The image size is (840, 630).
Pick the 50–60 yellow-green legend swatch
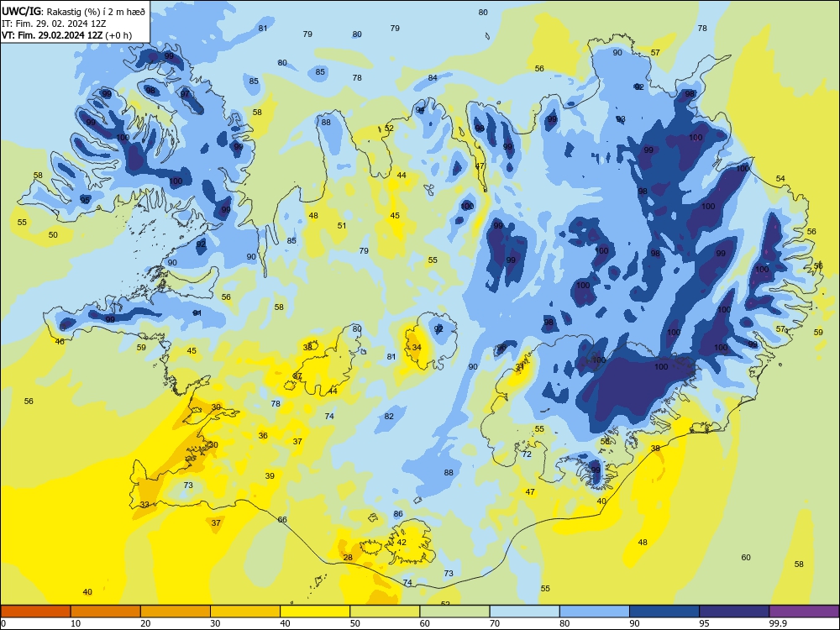(385, 612)
